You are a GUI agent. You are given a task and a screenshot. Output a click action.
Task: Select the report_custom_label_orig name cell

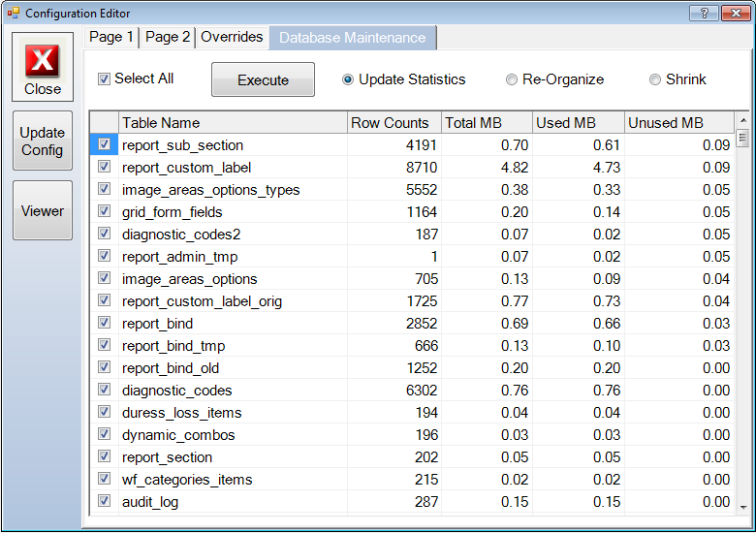(233, 301)
